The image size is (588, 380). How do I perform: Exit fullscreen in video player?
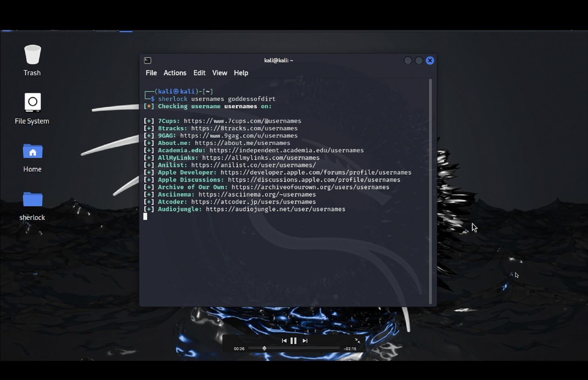pos(357,341)
